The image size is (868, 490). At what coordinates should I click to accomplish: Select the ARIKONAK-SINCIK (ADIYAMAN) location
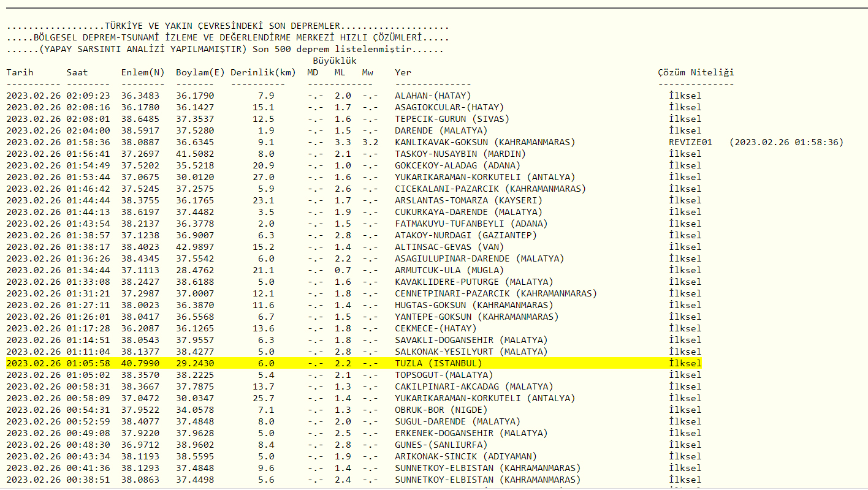click(466, 456)
